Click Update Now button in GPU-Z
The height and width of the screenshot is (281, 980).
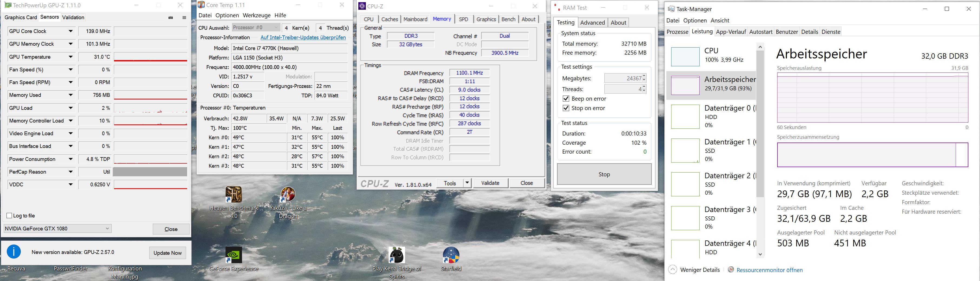[x=167, y=253]
